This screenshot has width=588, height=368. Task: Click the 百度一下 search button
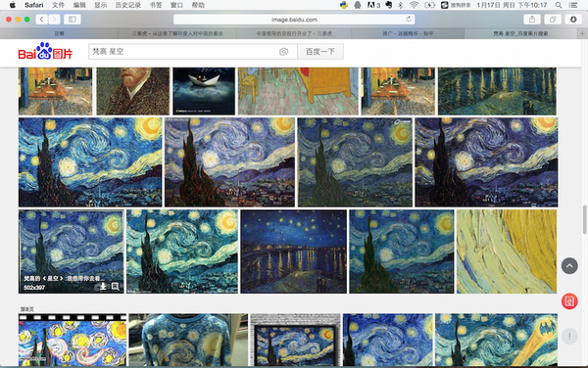320,52
